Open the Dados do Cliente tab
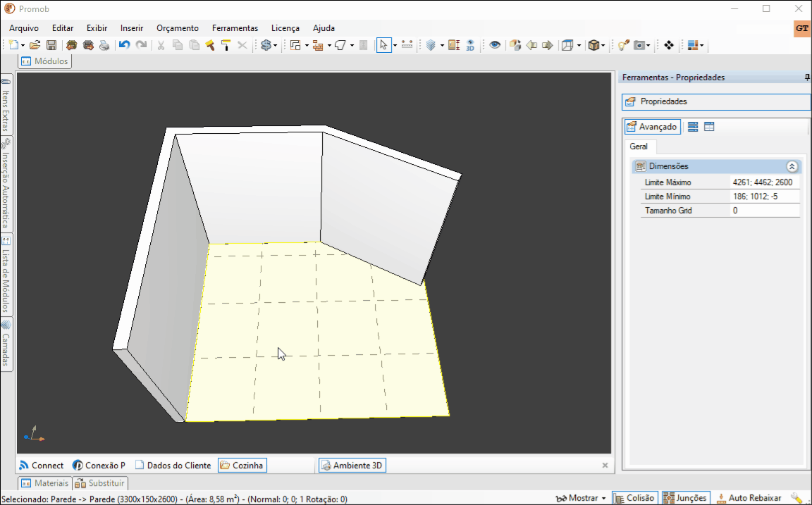This screenshot has width=812, height=505. point(173,466)
